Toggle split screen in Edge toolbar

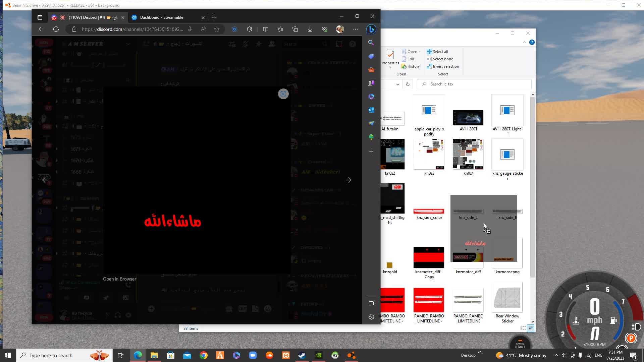(x=266, y=29)
